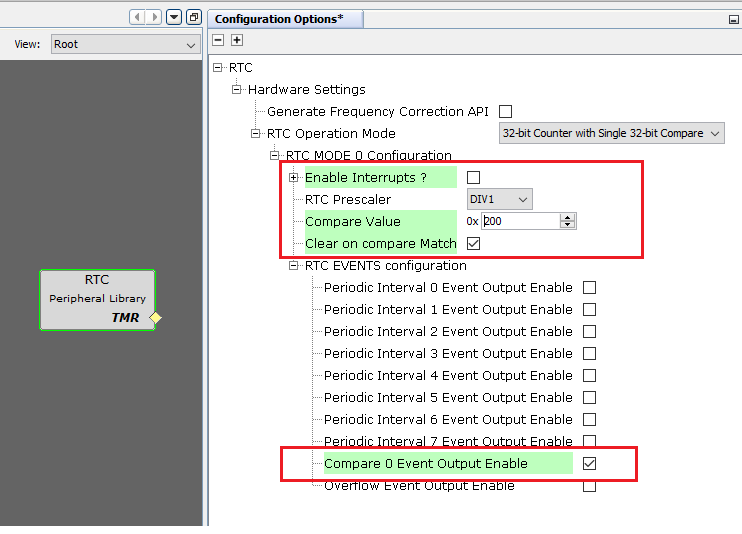Click the expand all plus icon

237,40
